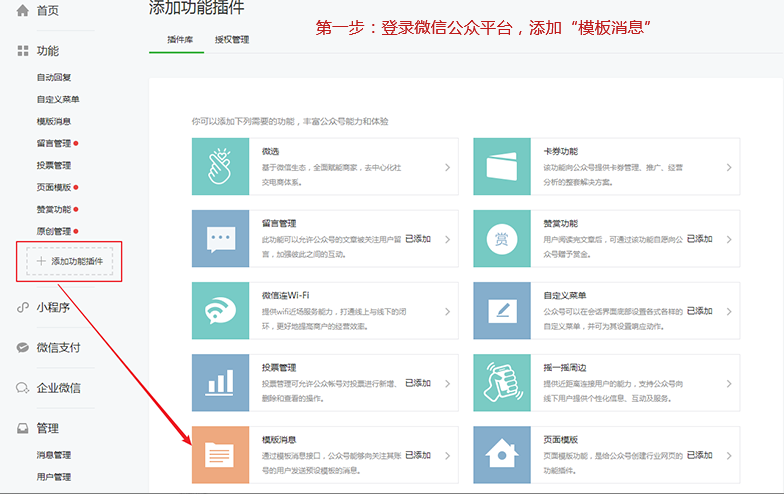This screenshot has height=494, width=784.
Task: Expand the 卡券功能 card arrow
Action: click(x=729, y=168)
